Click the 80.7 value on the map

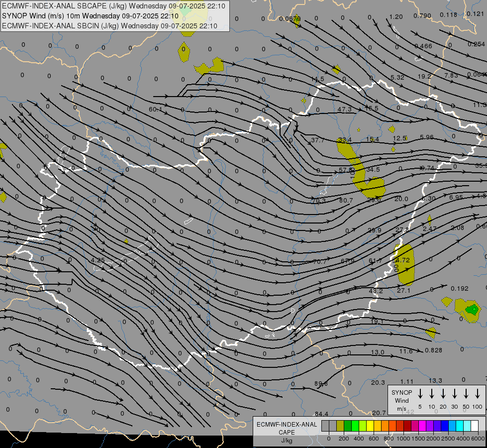pos(346,201)
